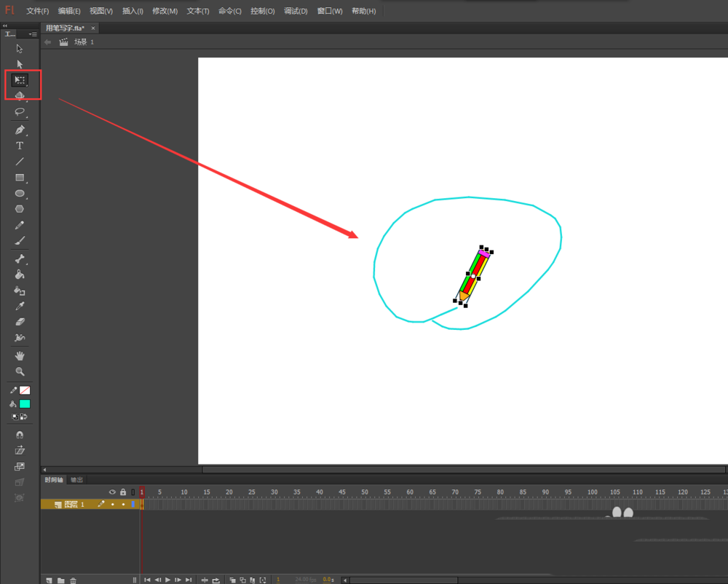Toggle lock for all layers (padlock icon)

pos(123,492)
